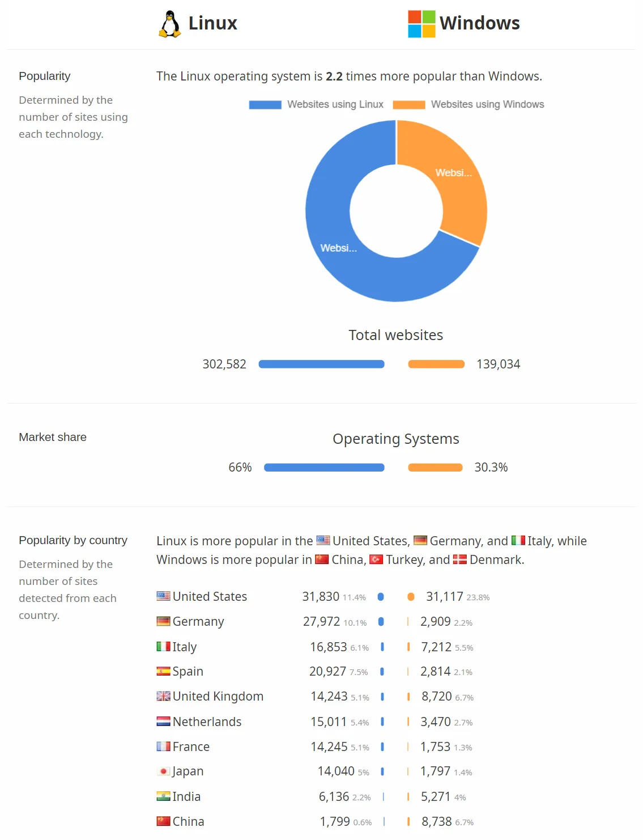Open the Windows heading link
Image resolution: width=643 pixels, height=840 pixels.
[x=479, y=23]
